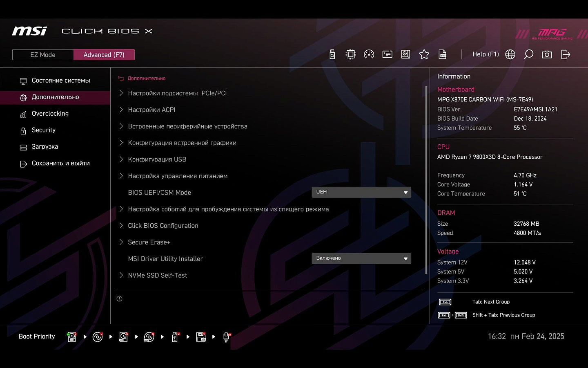Exit the BIOS with the top-right exit icon

[566, 54]
